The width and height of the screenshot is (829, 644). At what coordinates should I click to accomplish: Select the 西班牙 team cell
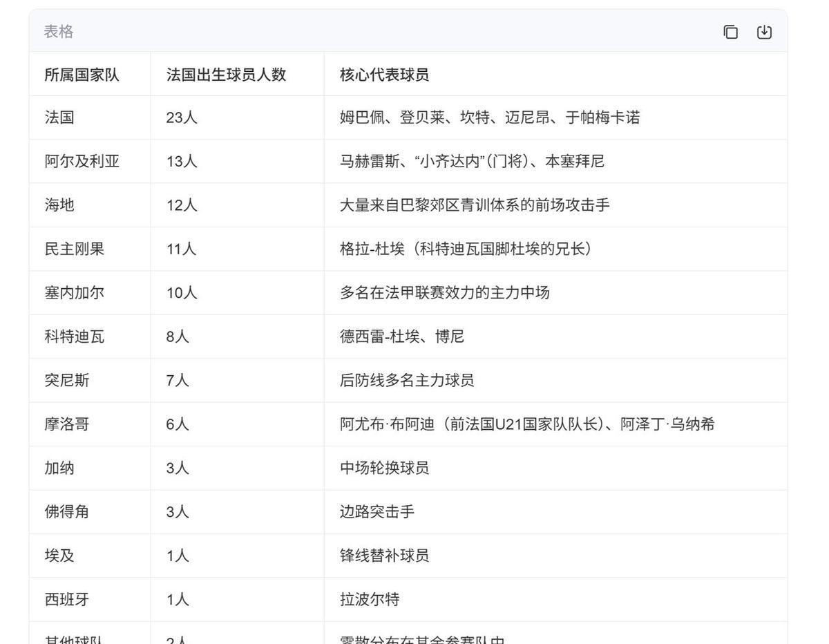(x=90, y=600)
